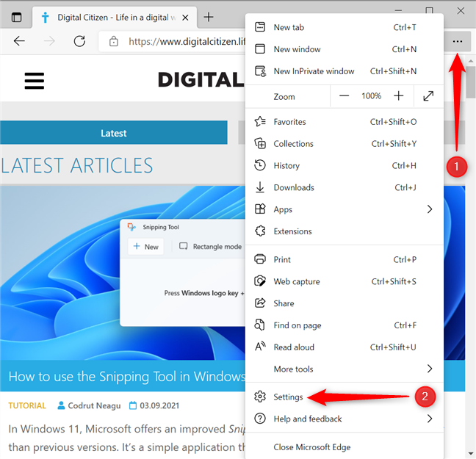Click the Extensions puzzle icon
Viewport: 476px width, 459px height.
260,231
